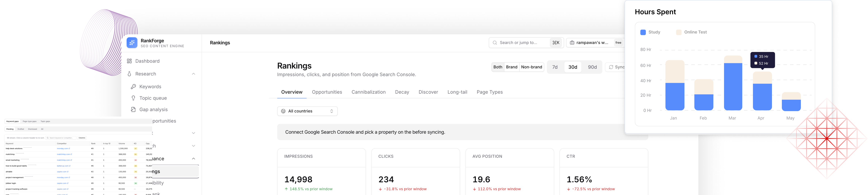Screen dimensions: 868x195
Task: Click the Mar bar in Hours Spent chart
Action: (x=733, y=83)
